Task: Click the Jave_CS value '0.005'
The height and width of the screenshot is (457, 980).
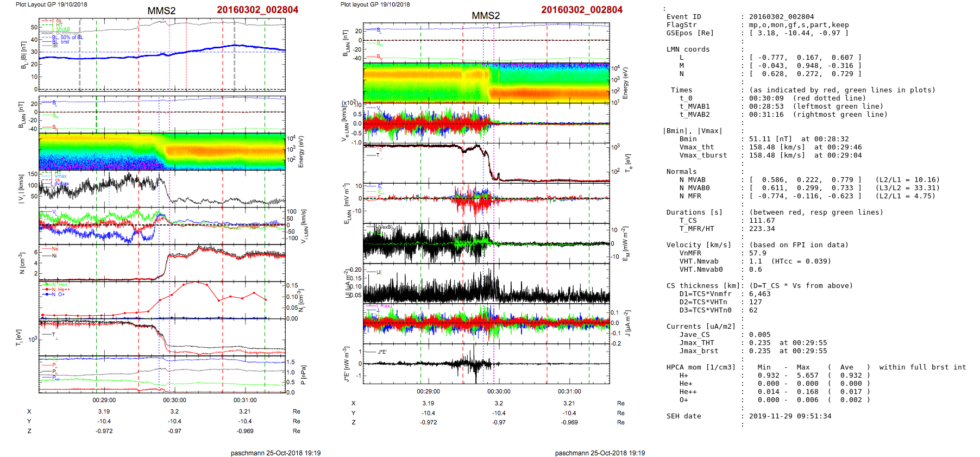Action: pyautogui.click(x=759, y=335)
